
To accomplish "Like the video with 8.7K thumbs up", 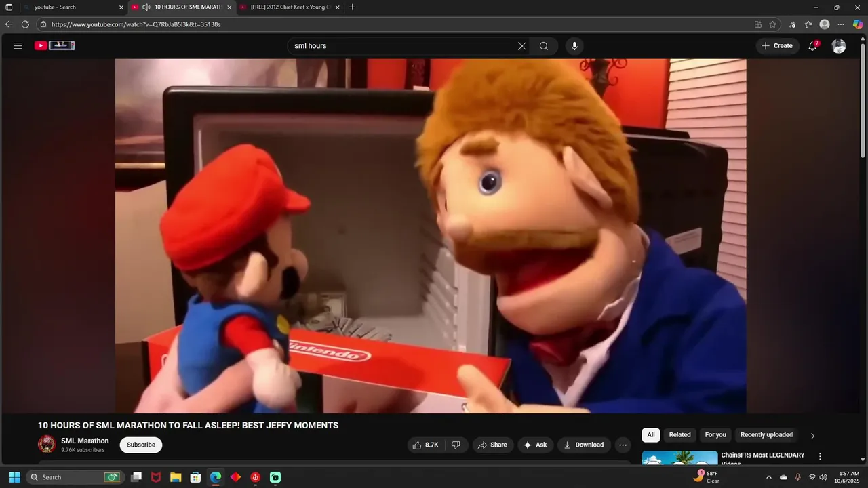I will (425, 445).
